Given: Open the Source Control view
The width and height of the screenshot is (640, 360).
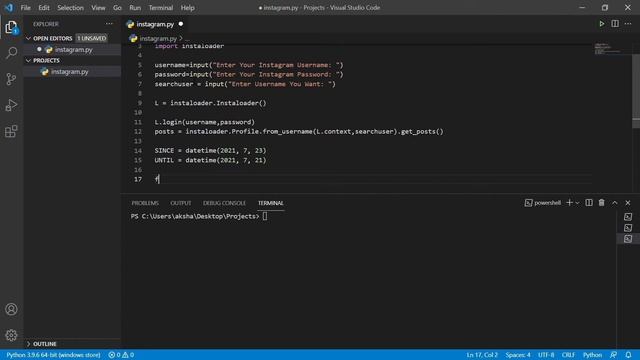Looking at the screenshot, I should [x=11, y=79].
